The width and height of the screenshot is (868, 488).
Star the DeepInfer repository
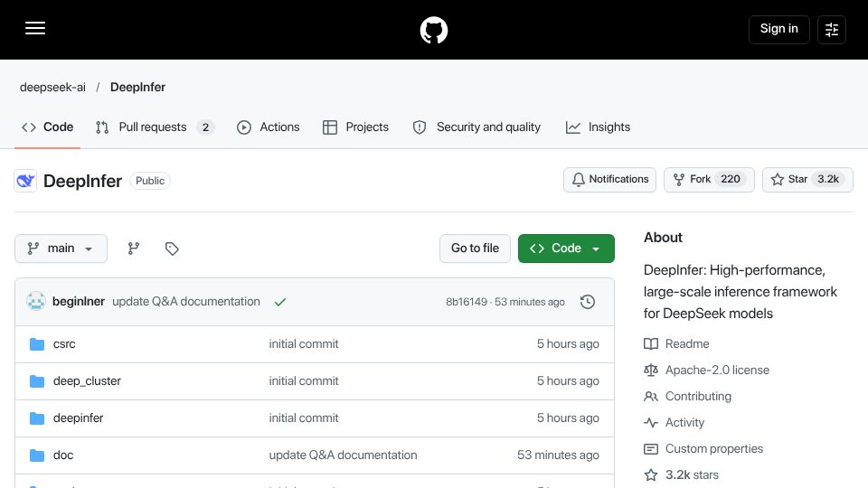tap(807, 180)
